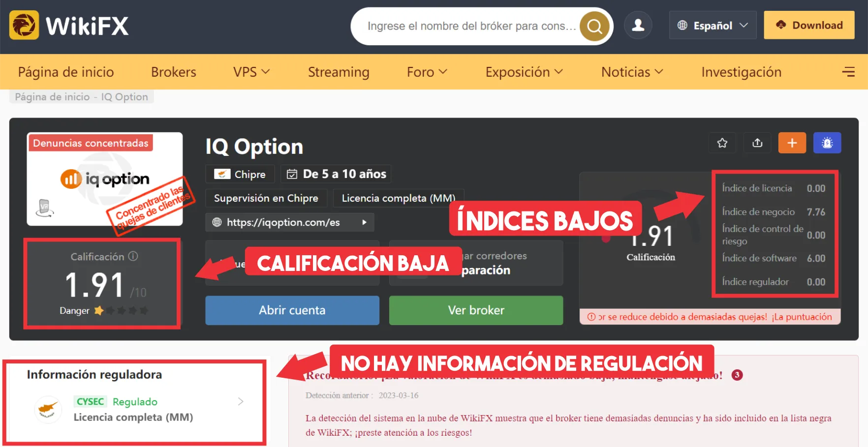This screenshot has width=868, height=447.
Task: Open the Brokers menu item
Action: coord(174,72)
